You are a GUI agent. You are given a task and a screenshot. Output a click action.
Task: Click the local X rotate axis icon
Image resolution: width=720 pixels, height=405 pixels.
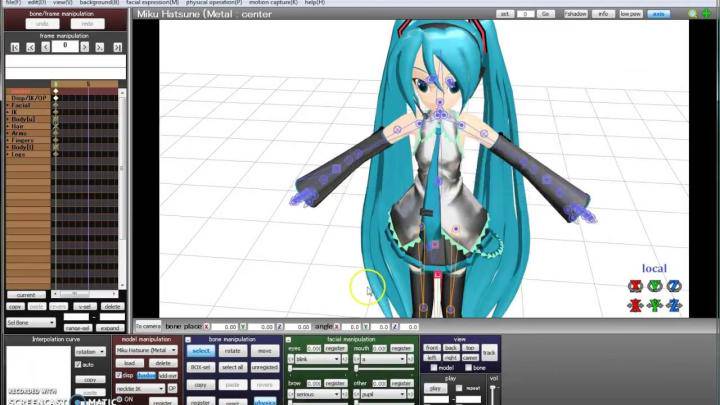(636, 286)
